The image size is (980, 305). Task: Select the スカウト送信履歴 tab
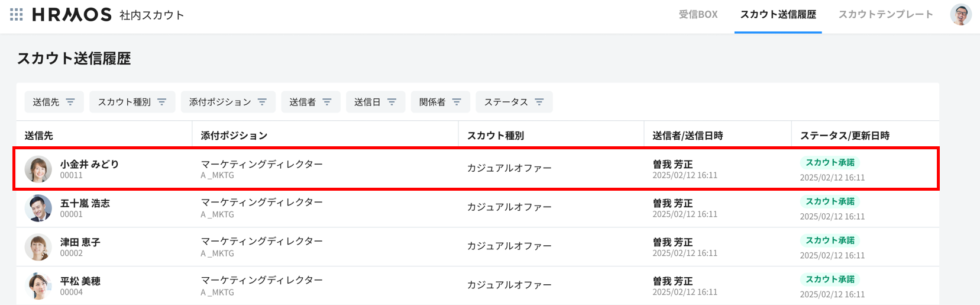pyautogui.click(x=778, y=15)
